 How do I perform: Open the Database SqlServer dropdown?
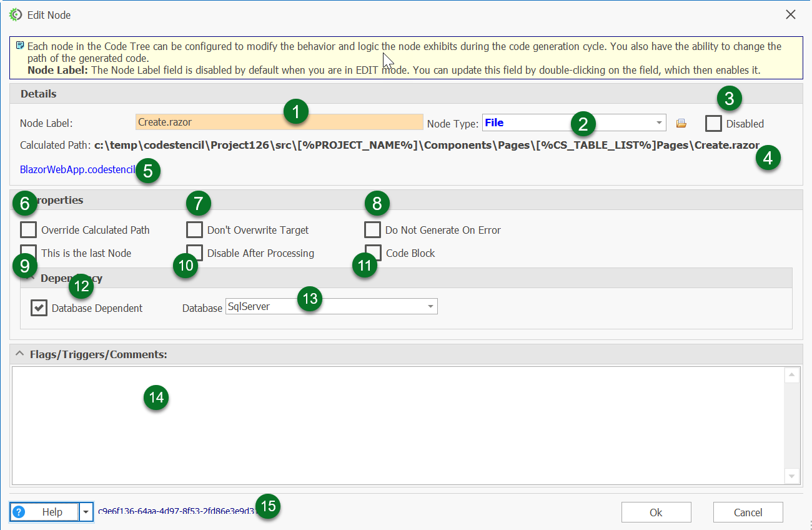[x=430, y=306]
